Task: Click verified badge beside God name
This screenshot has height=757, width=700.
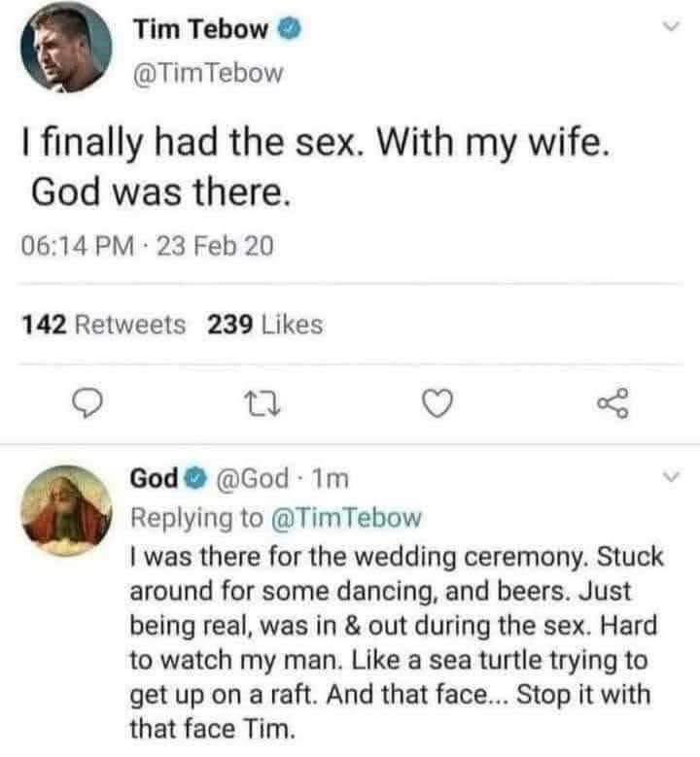Action: pos(192,479)
